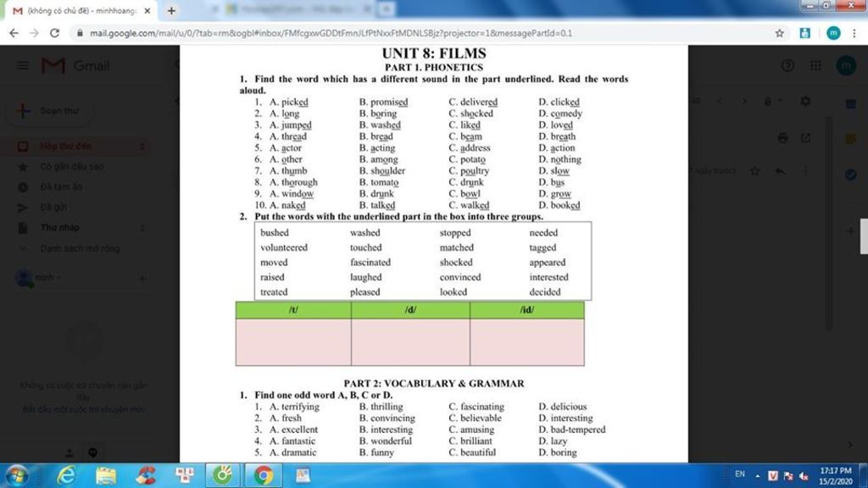The image size is (868, 488).
Task: Open the Gmail main menu hamburger
Action: pos(23,66)
